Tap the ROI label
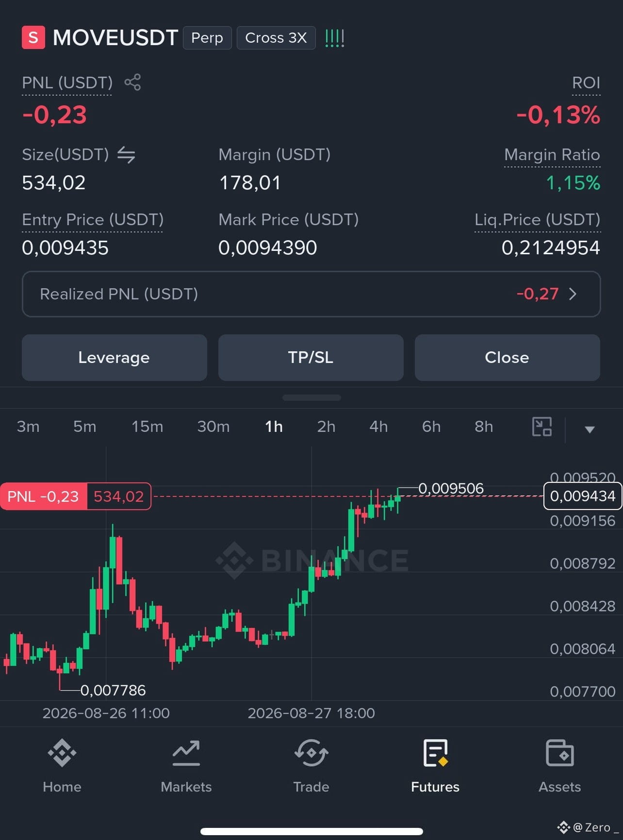The height and width of the screenshot is (840, 623). coord(586,82)
